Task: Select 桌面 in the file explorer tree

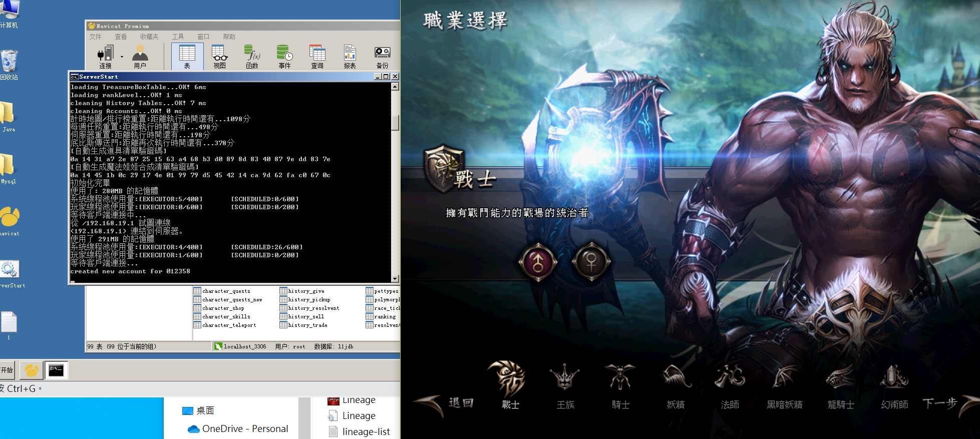Action: click(198, 410)
